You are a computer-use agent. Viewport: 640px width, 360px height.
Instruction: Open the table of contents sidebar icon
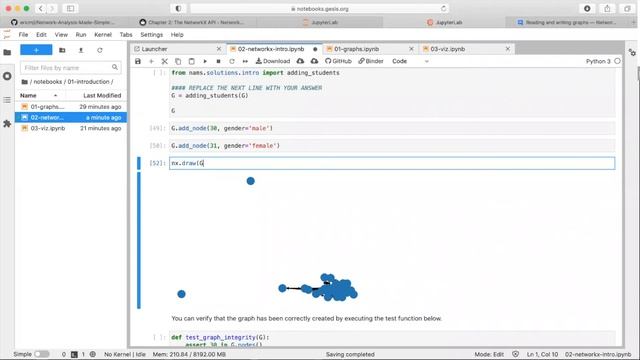tap(7, 100)
